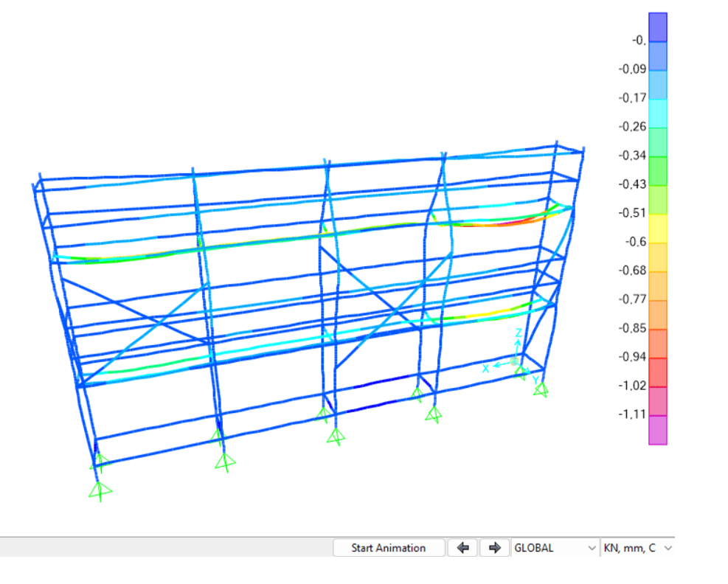Viewport: 728px width, 584px height.
Task: Click the -1,11 legend value label
Action: click(631, 414)
